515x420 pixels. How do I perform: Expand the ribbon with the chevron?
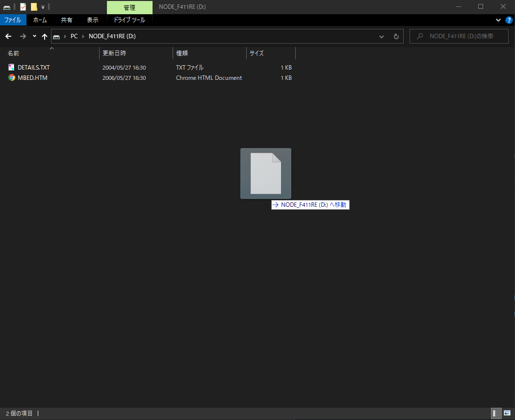tap(498, 20)
